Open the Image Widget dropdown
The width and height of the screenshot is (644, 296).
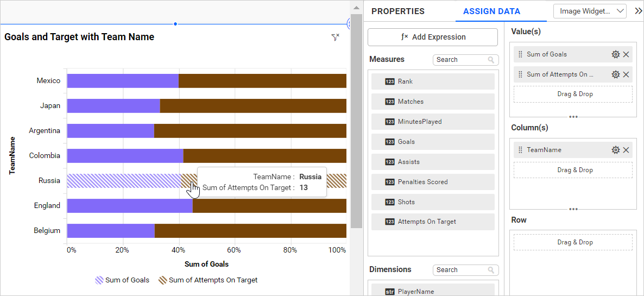(590, 11)
